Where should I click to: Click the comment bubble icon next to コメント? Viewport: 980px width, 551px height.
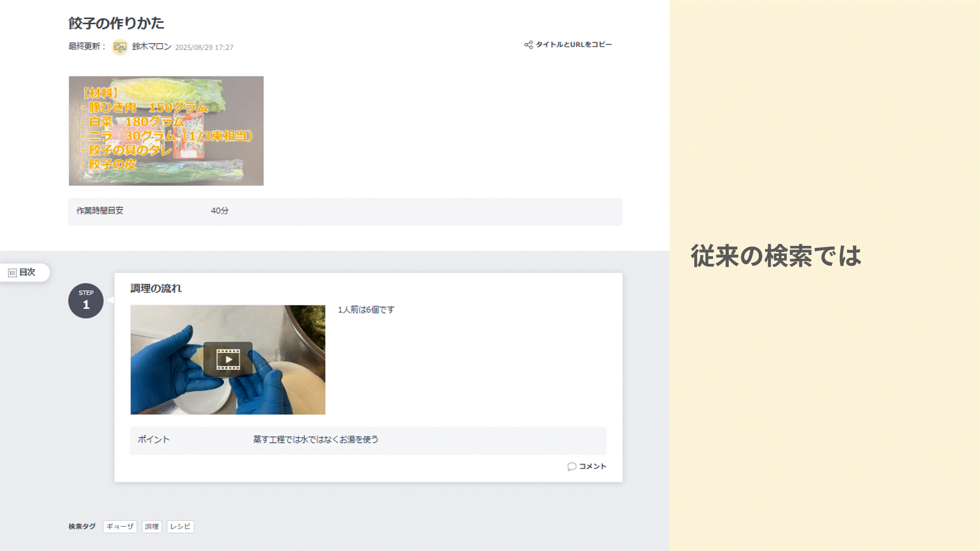(x=571, y=466)
